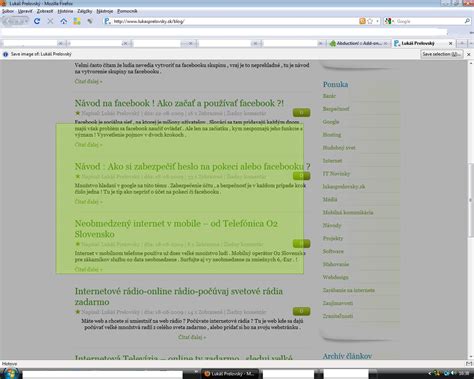474x379 pixels.
Task: Open post 'Neobmedzený internet v mobile'
Action: tap(176, 229)
